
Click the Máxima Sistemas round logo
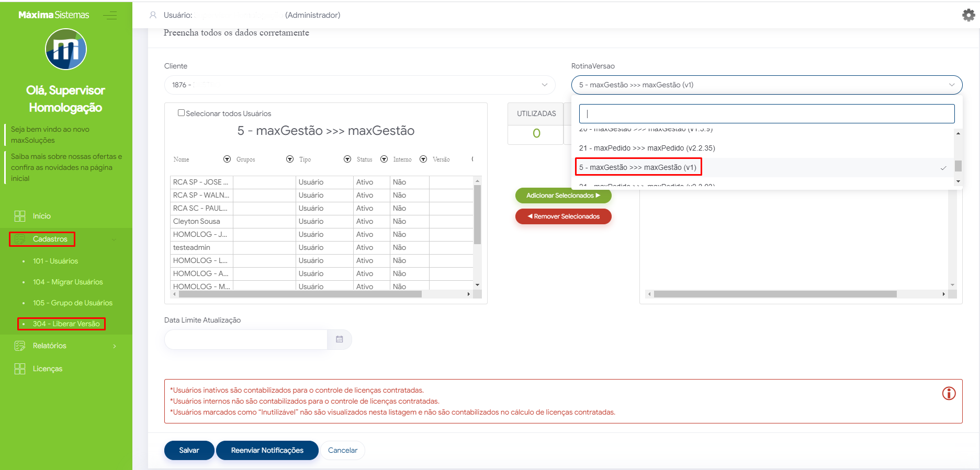66,49
